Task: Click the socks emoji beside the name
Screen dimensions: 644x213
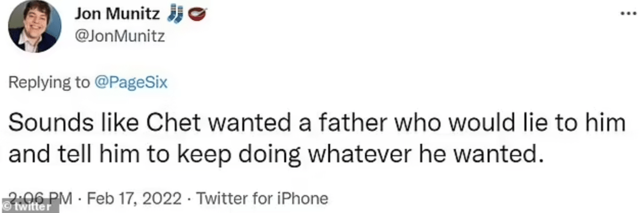Action: point(174,14)
